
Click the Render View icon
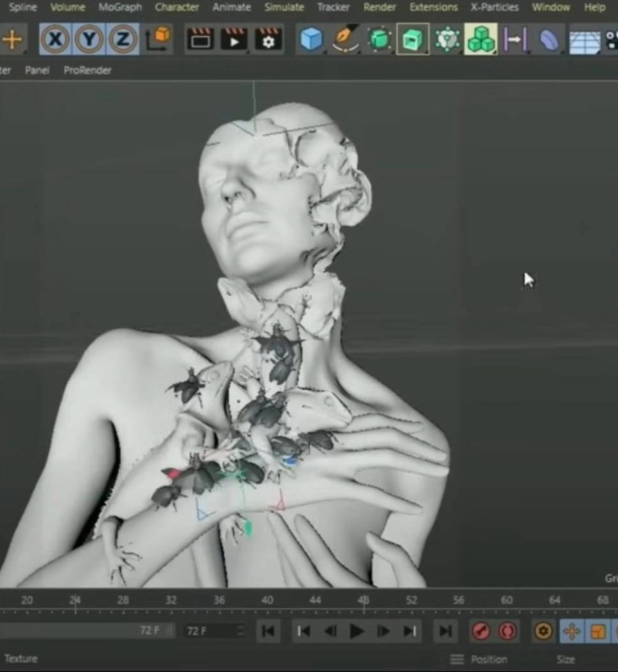point(201,39)
